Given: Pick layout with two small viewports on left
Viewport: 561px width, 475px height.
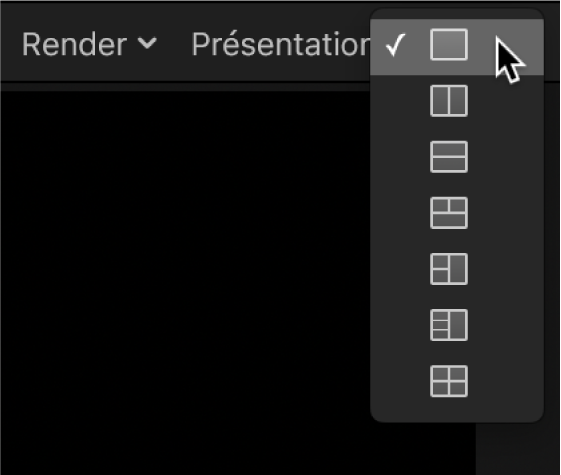Looking at the screenshot, I should (449, 269).
